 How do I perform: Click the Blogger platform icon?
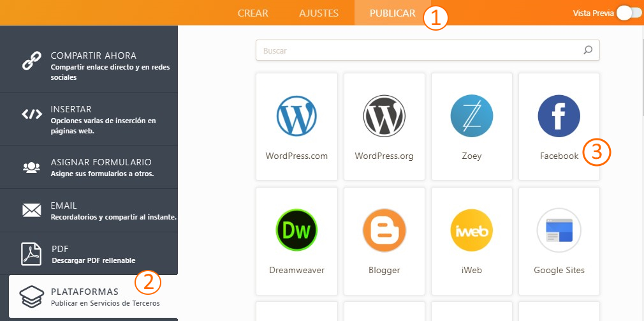click(384, 230)
